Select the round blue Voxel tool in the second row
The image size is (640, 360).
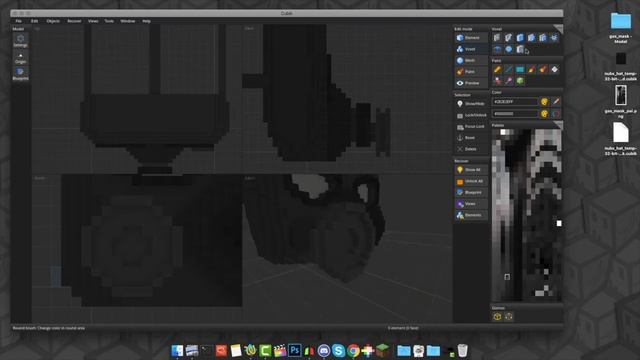pyautogui.click(x=509, y=49)
